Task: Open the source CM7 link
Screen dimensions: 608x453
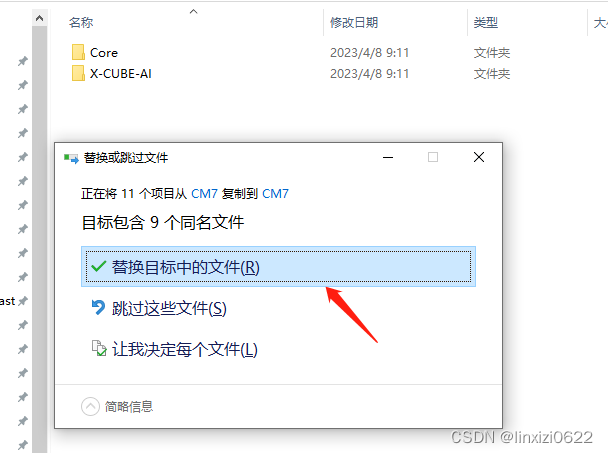Action: point(204,194)
